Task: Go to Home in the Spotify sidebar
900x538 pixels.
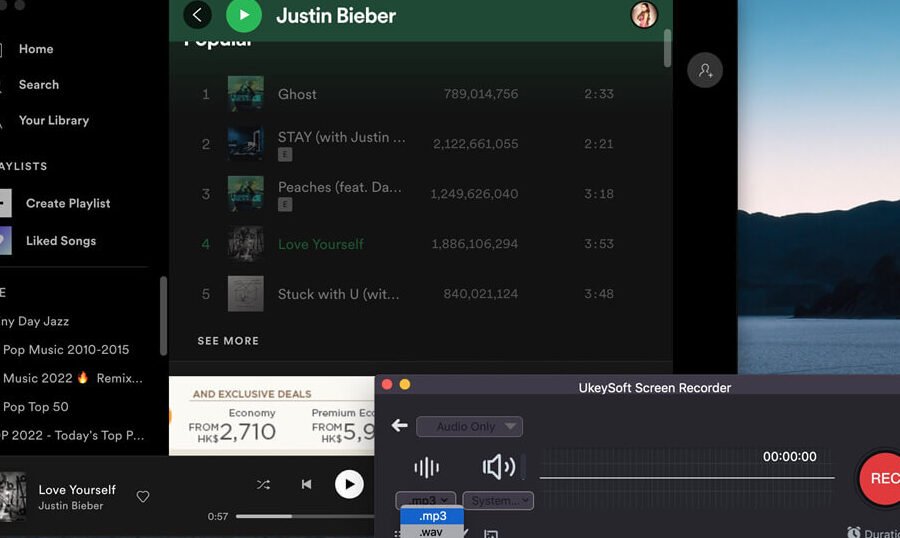Action: (36, 49)
